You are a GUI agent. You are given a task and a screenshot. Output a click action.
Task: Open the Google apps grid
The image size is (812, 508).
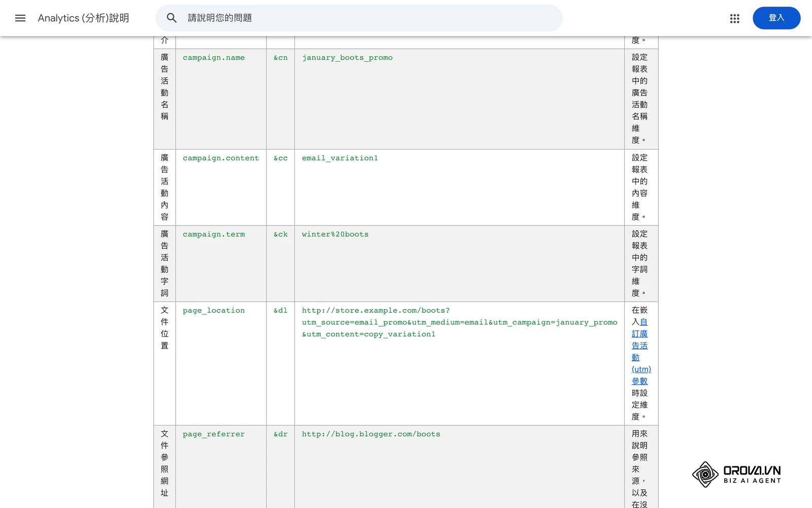(734, 18)
